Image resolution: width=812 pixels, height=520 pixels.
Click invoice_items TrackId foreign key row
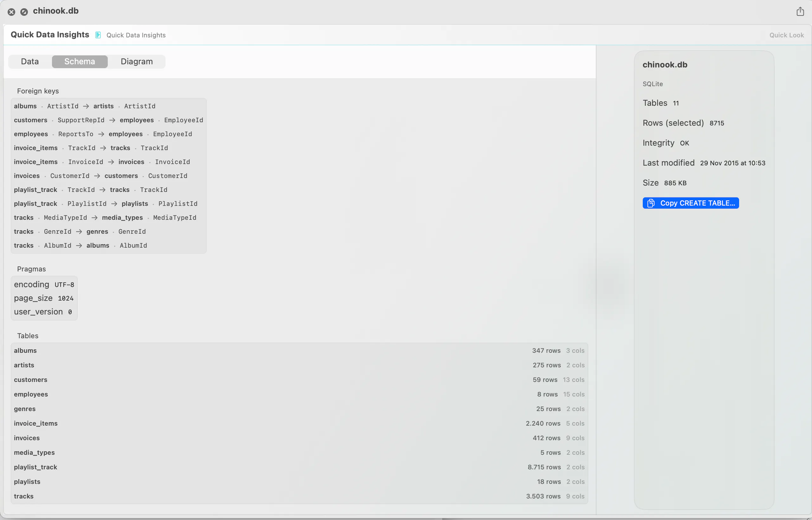pos(91,148)
